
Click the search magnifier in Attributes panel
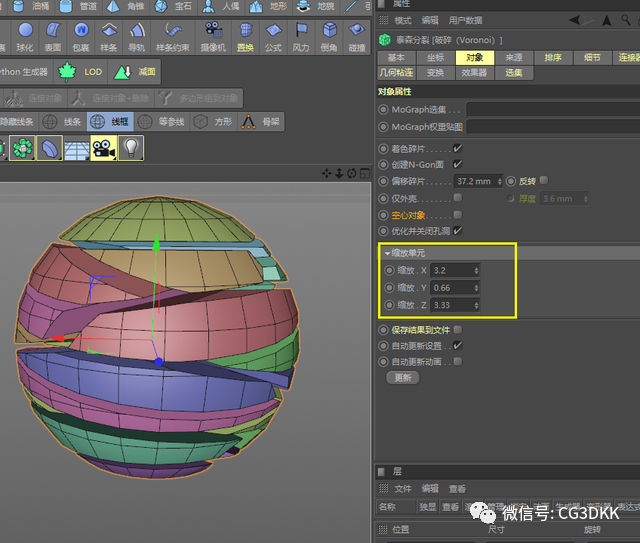coord(625,20)
